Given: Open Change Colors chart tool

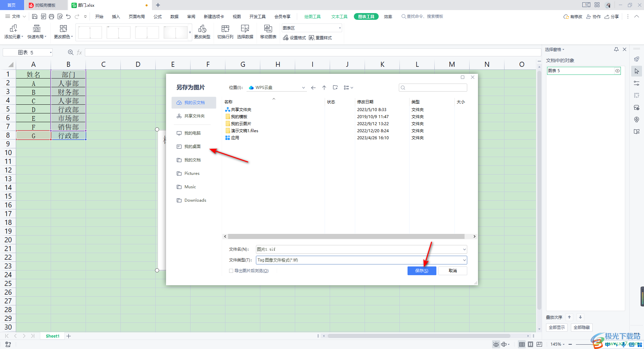Looking at the screenshot, I should 63,32.
